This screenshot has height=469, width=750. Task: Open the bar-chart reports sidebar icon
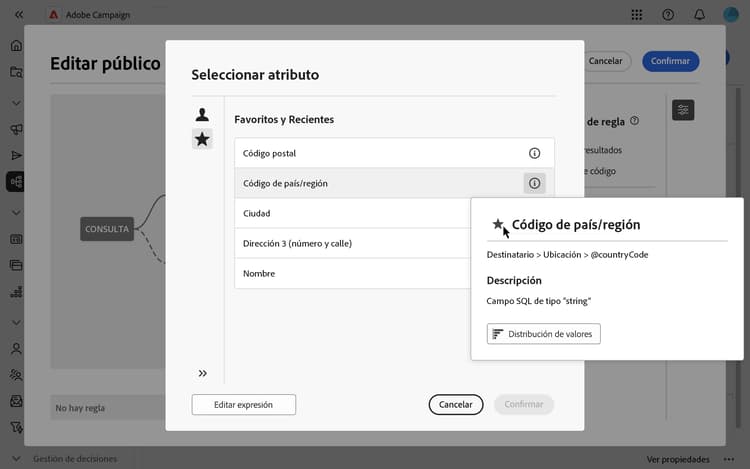(x=16, y=292)
